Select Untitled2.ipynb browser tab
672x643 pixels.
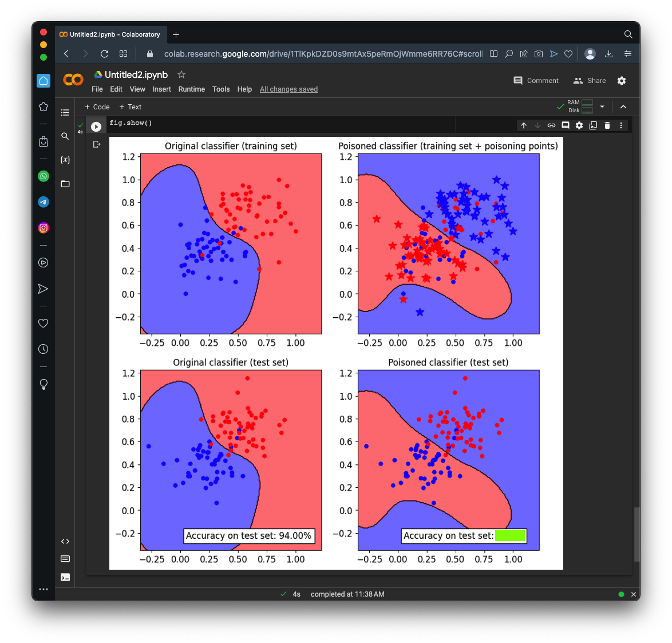pos(110,34)
